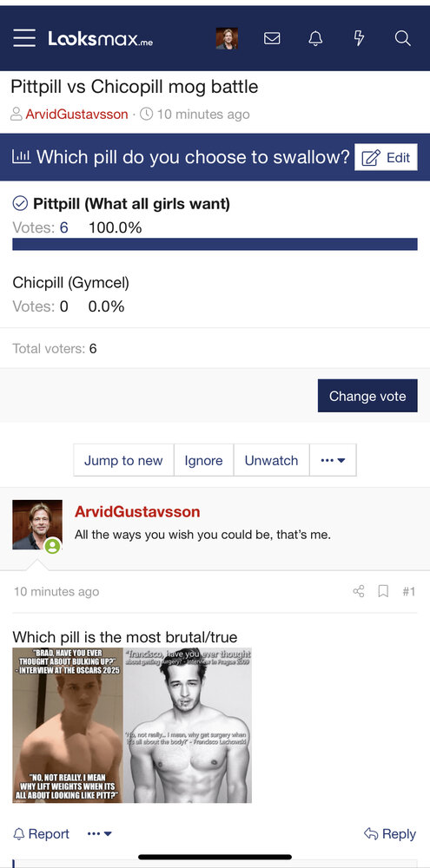Open the attached meme image thumbnail
The height and width of the screenshot is (868, 430).
132,725
